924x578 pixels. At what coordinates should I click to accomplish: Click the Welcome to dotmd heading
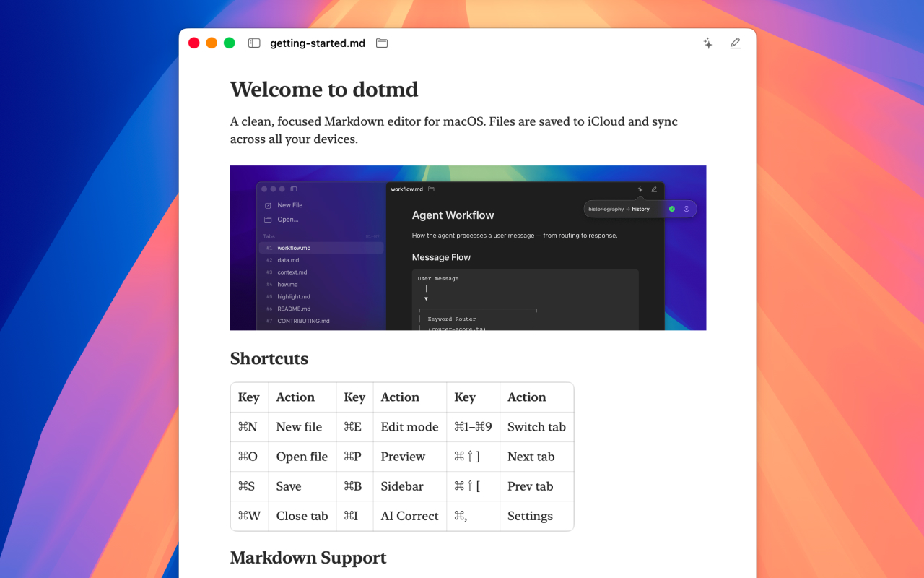pos(324,90)
